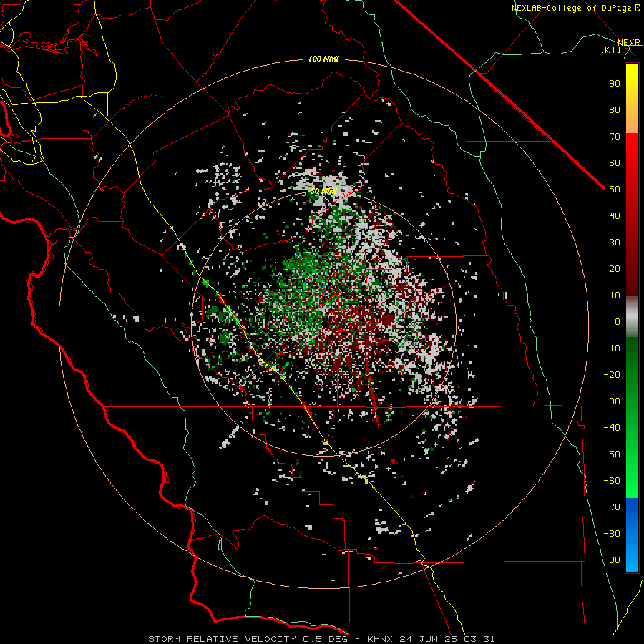The image size is (644, 644).
Task: Click the -10 value on the velocity scale
Action: tap(612, 348)
